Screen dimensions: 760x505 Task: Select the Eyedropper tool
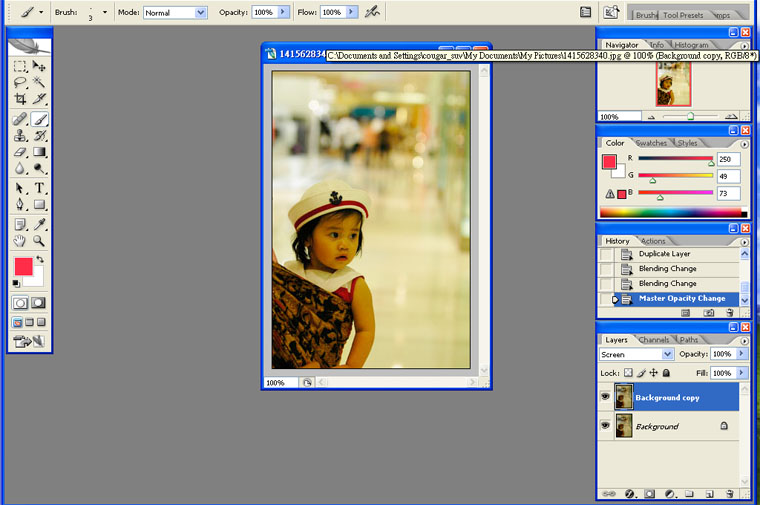pos(39,224)
